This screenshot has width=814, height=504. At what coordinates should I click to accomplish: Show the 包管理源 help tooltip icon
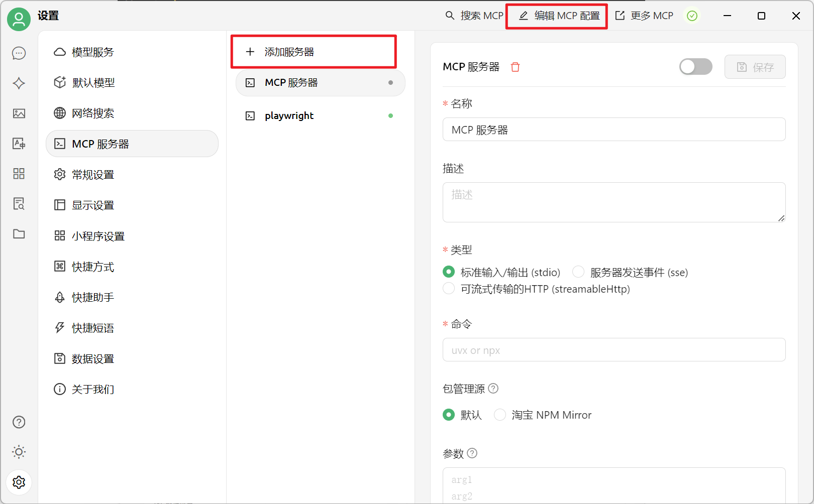493,389
